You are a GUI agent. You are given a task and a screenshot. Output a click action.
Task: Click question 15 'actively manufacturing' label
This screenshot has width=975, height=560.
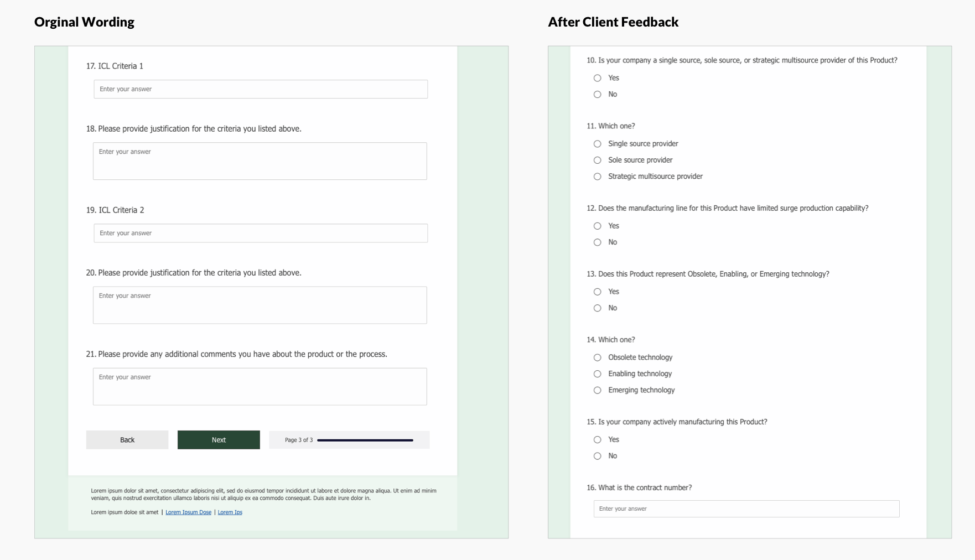(x=677, y=422)
